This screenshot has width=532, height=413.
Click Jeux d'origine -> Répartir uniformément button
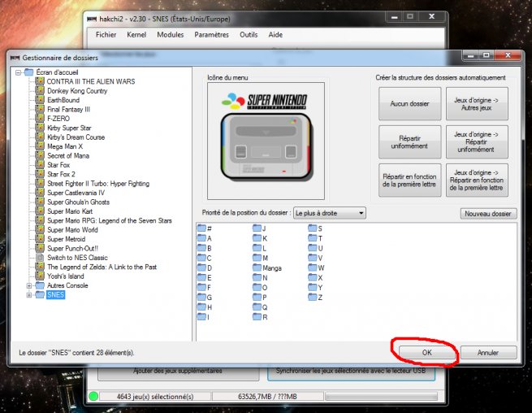477,142
